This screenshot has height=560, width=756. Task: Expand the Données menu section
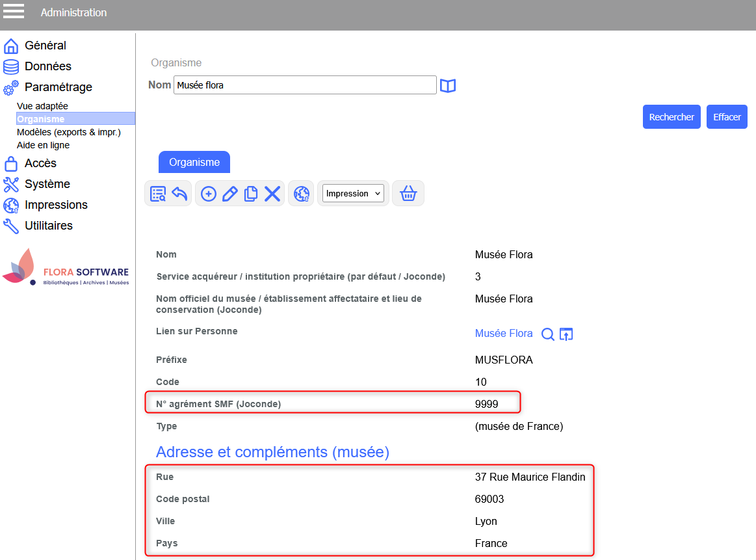[47, 66]
